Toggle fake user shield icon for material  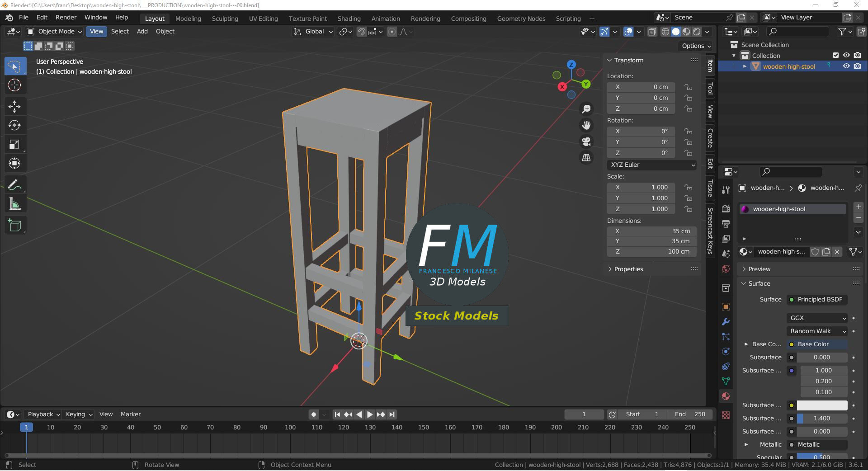point(815,252)
